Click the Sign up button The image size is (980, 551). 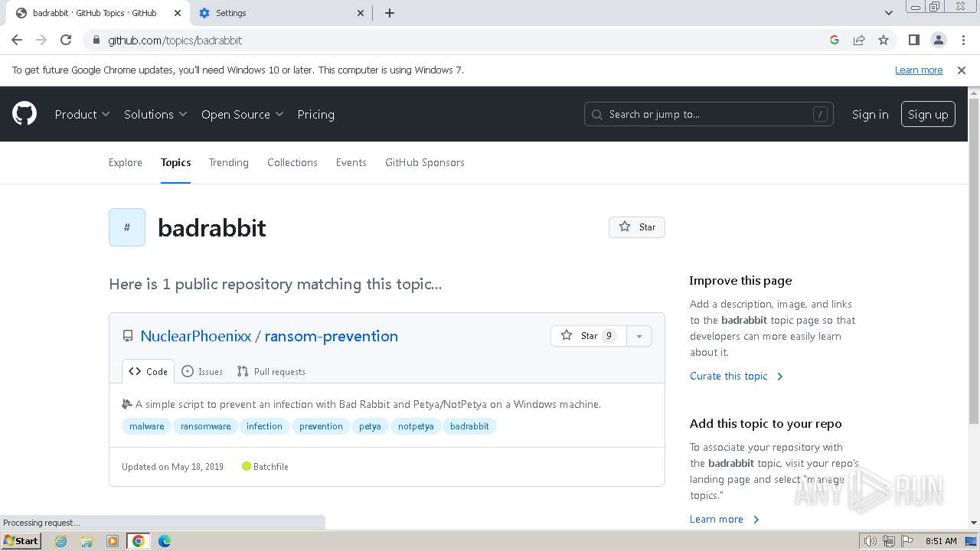pos(928,114)
